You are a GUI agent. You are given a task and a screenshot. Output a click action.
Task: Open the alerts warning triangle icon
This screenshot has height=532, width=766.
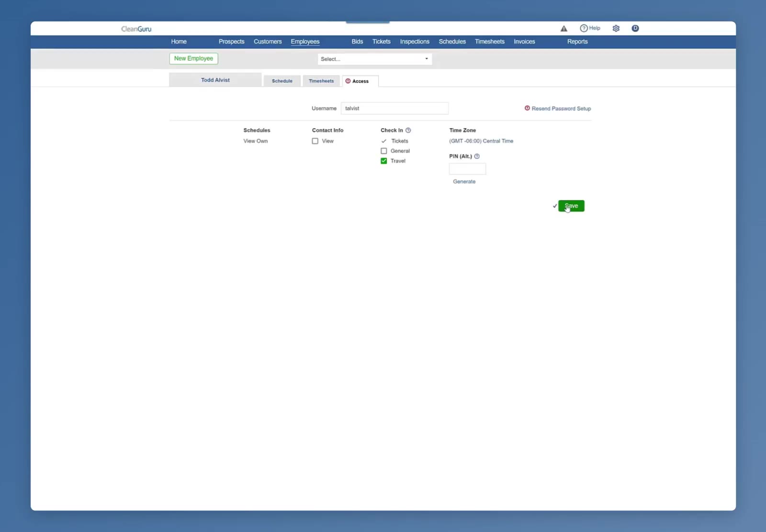pos(564,29)
